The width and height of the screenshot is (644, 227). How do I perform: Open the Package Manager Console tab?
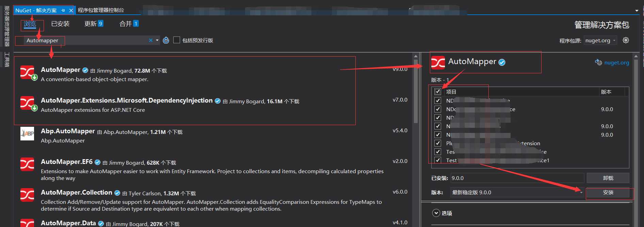pyautogui.click(x=101, y=10)
